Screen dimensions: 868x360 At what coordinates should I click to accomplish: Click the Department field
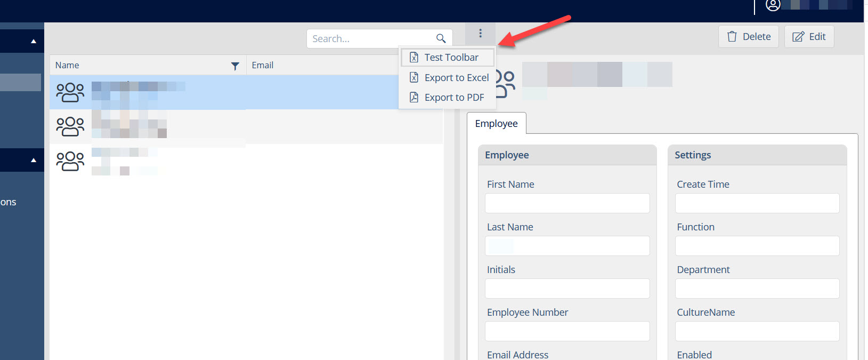click(x=757, y=289)
